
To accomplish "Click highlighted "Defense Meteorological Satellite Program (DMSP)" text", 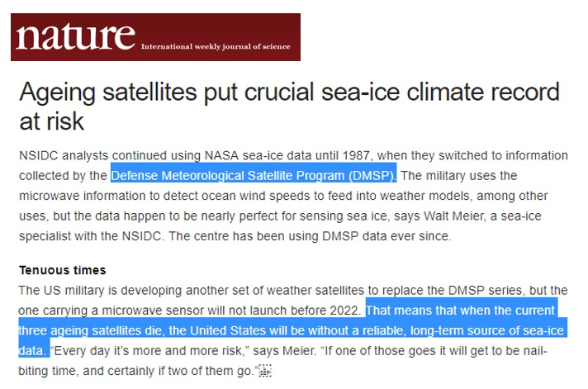I will 254,176.
